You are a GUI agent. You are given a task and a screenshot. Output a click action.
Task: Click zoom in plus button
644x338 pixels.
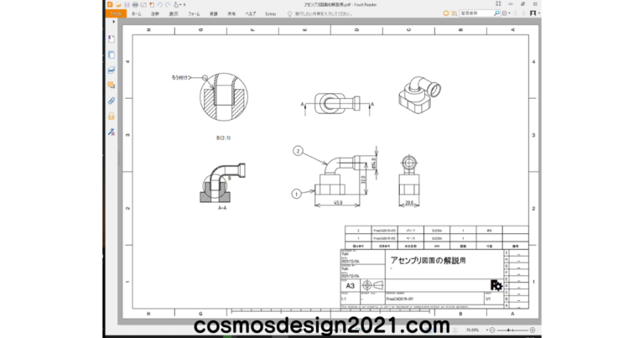[531, 330]
